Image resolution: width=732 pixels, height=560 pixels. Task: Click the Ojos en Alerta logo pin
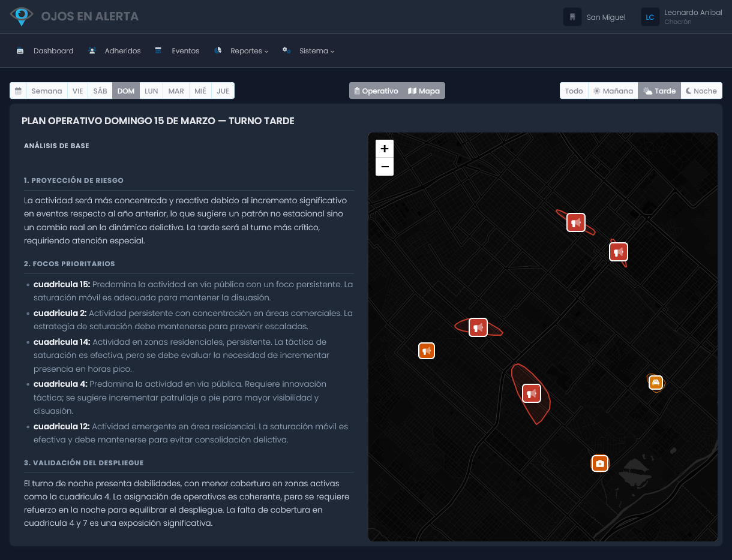click(x=22, y=16)
